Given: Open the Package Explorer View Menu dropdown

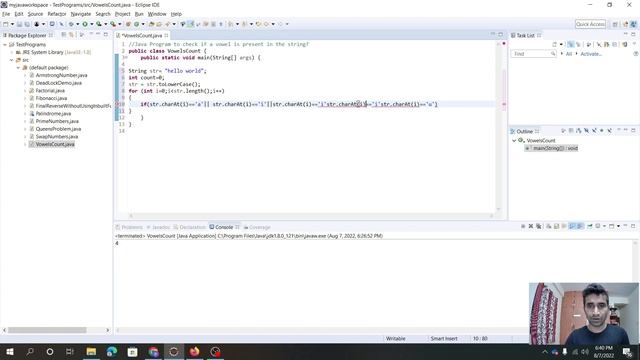Looking at the screenshot, I should pos(91,35).
